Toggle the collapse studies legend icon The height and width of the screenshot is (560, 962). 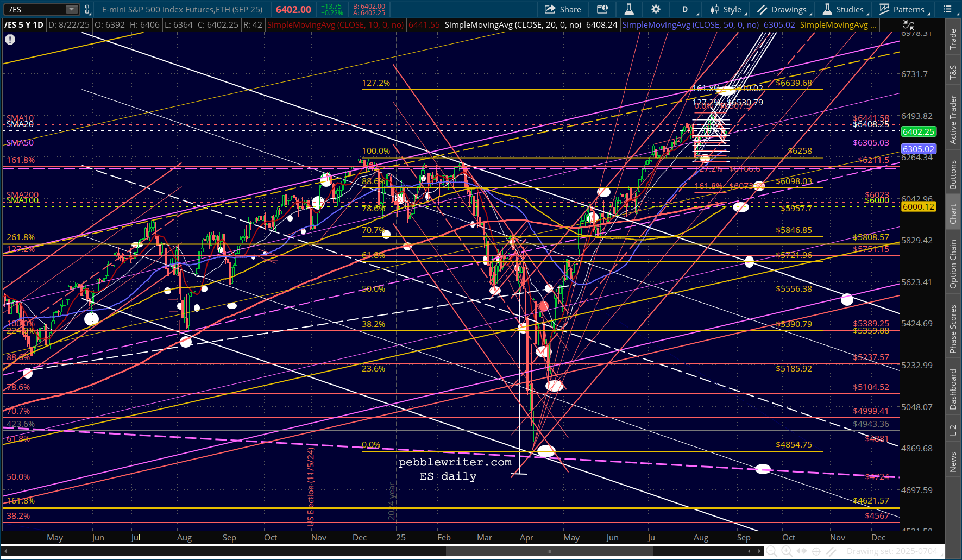pos(908,25)
